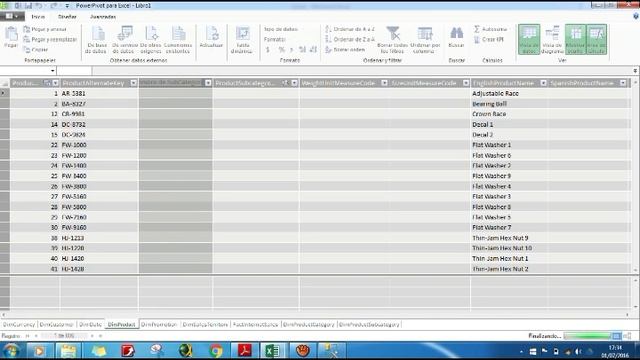640x360 pixels.
Task: Click Pegar y reemplazar in the ribbon
Action: (50, 39)
